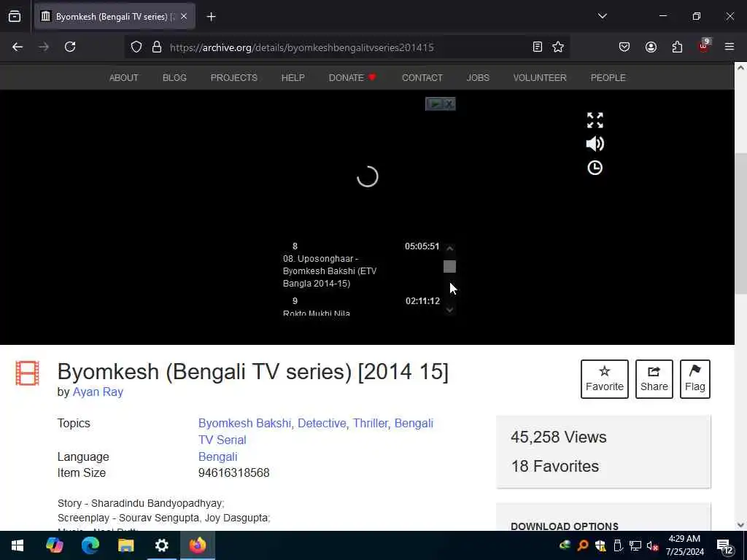Open the Bengali language link
This screenshot has width=747, height=560.
(217, 456)
